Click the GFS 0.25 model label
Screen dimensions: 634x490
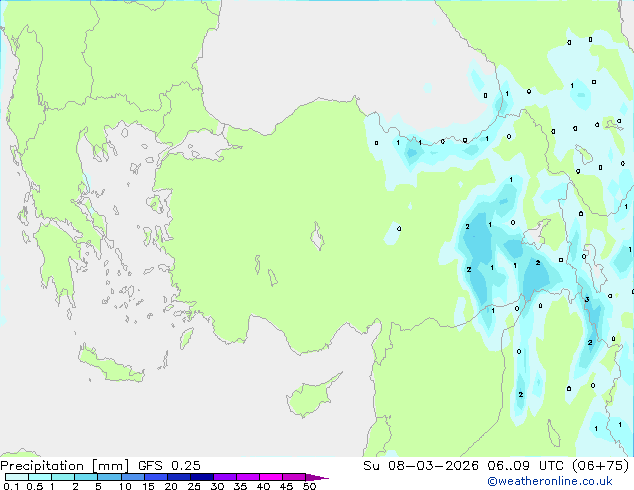pyautogui.click(x=169, y=466)
